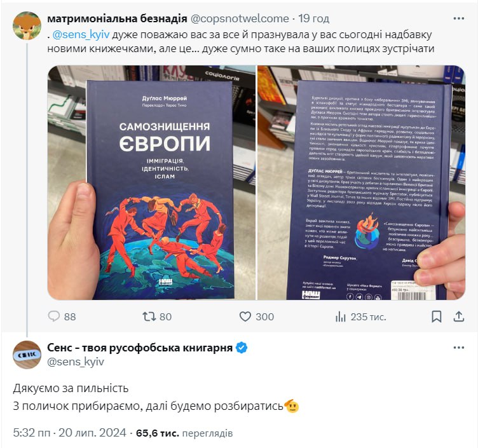The width and height of the screenshot is (478, 448).
Task: Click the @sens_kyiv mention in the tweet
Action: pyautogui.click(x=81, y=35)
